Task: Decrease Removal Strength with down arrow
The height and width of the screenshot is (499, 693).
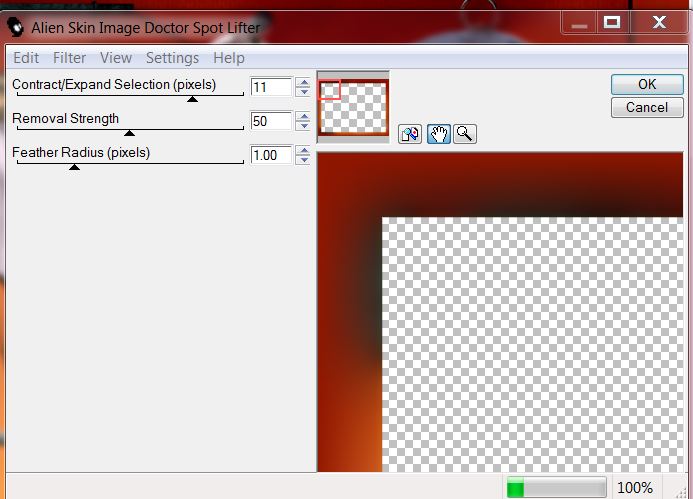Action: (303, 126)
